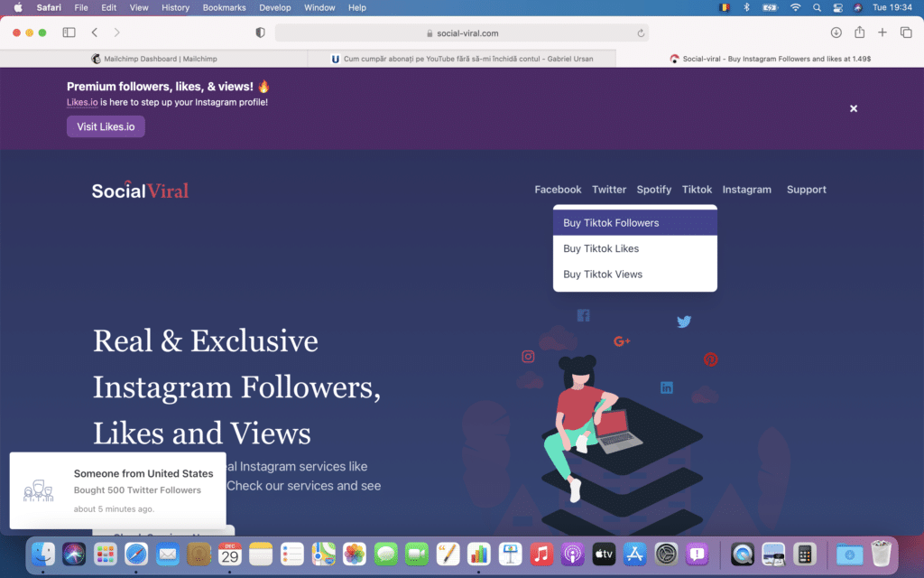Open Maps from the dock
Screen dimensions: 924x578
324,555
